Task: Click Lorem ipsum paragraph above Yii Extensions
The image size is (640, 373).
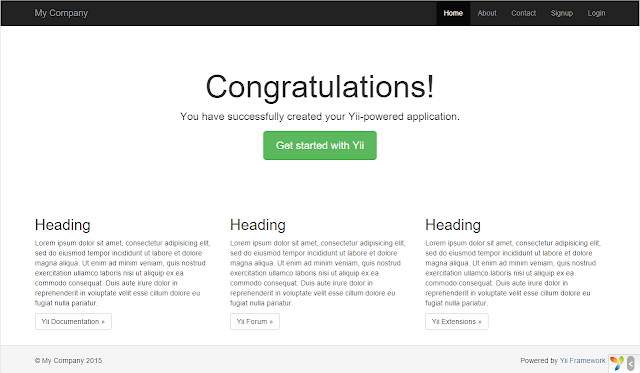Action: (x=513, y=273)
